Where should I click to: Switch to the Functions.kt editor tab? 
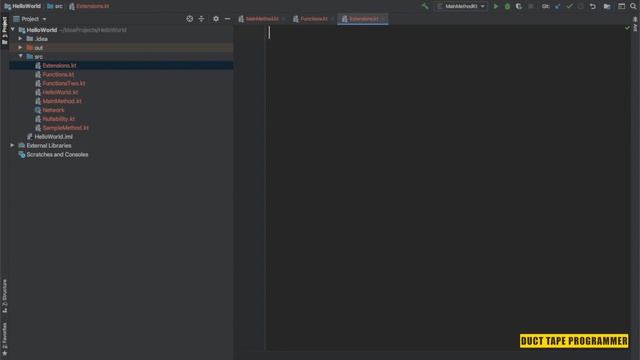[314, 19]
